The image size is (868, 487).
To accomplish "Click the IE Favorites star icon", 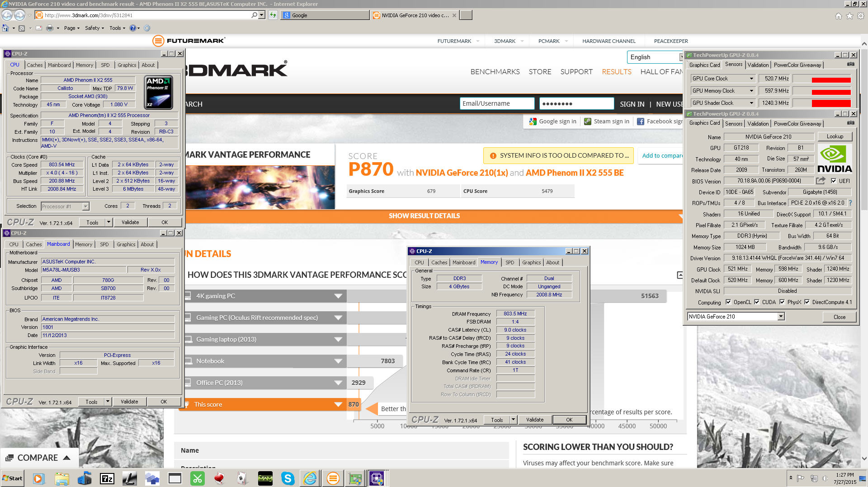I will [x=849, y=16].
